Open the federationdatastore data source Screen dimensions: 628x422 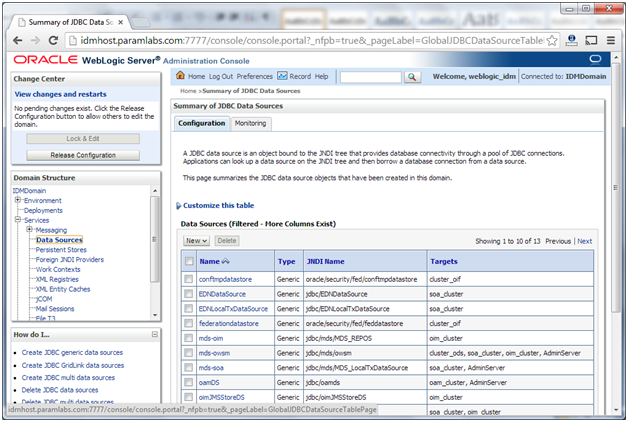229,324
